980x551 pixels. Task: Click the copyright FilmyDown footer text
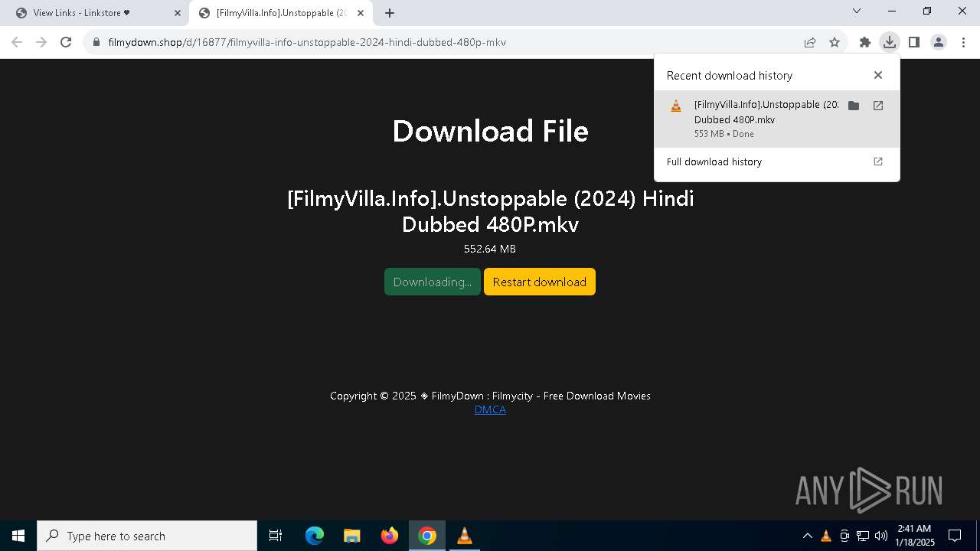[x=490, y=396]
